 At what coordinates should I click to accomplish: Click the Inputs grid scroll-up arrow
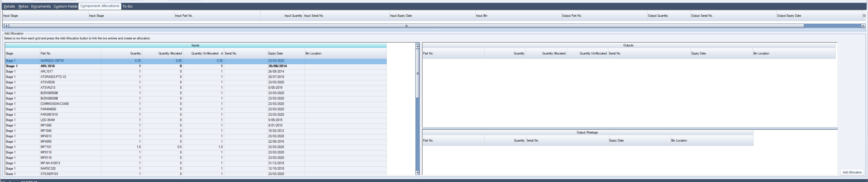point(417,46)
